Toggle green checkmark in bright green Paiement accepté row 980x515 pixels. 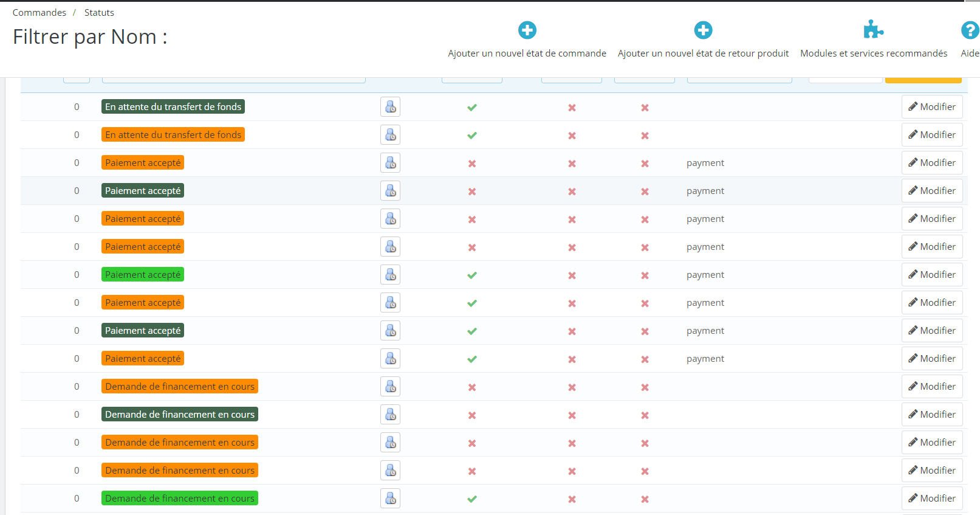point(472,275)
